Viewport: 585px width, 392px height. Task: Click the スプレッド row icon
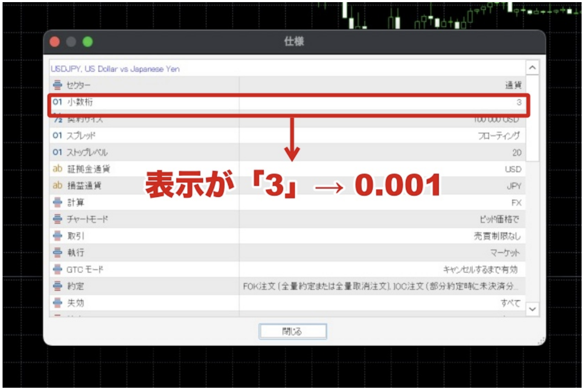58,135
